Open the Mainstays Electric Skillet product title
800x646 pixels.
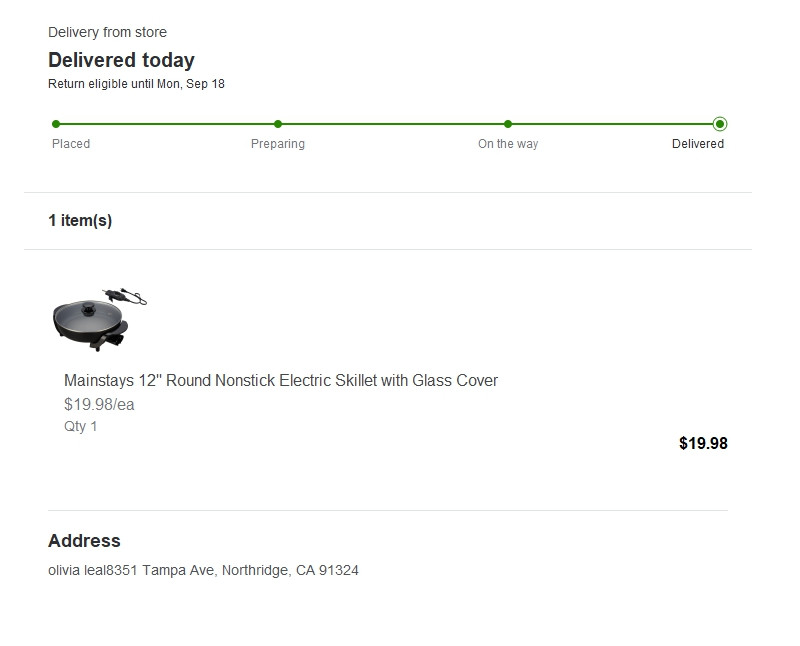click(x=281, y=380)
